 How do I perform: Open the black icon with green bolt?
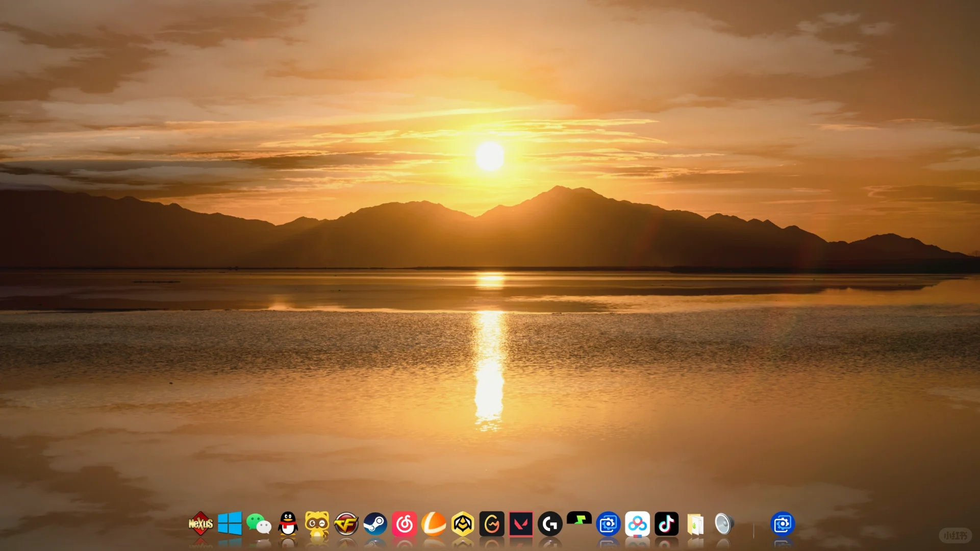click(579, 519)
